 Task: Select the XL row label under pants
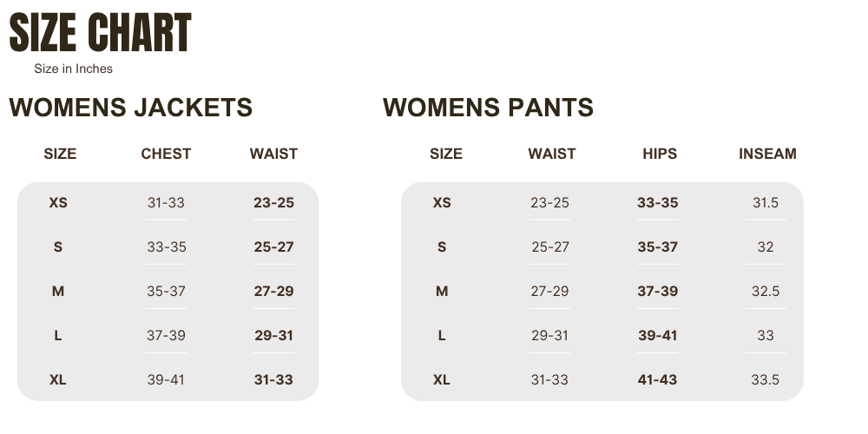442,380
